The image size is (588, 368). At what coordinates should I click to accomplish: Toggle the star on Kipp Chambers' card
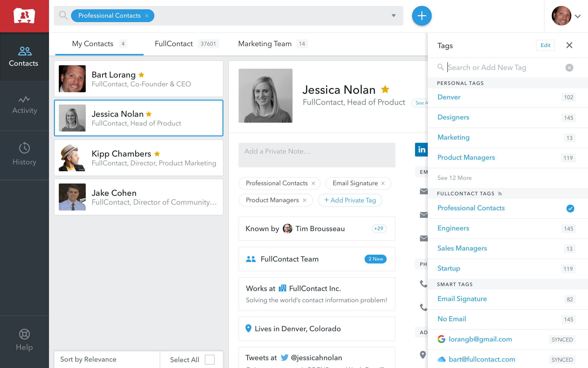[x=157, y=154]
